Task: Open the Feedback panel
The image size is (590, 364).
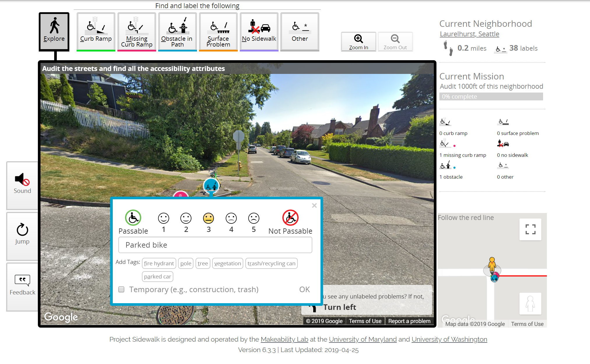Action: pyautogui.click(x=22, y=285)
